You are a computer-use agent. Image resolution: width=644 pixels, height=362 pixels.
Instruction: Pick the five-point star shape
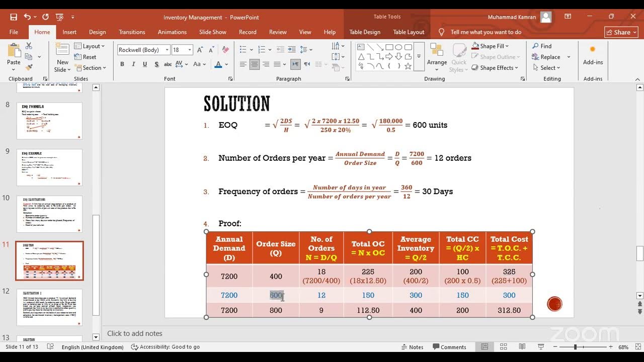coord(408,66)
